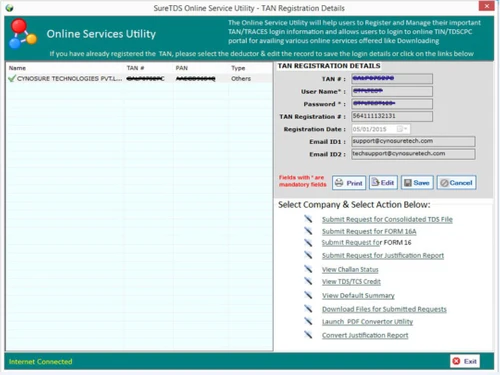The width and height of the screenshot is (500, 375).
Task: Print the TAN registration details
Action: click(349, 183)
